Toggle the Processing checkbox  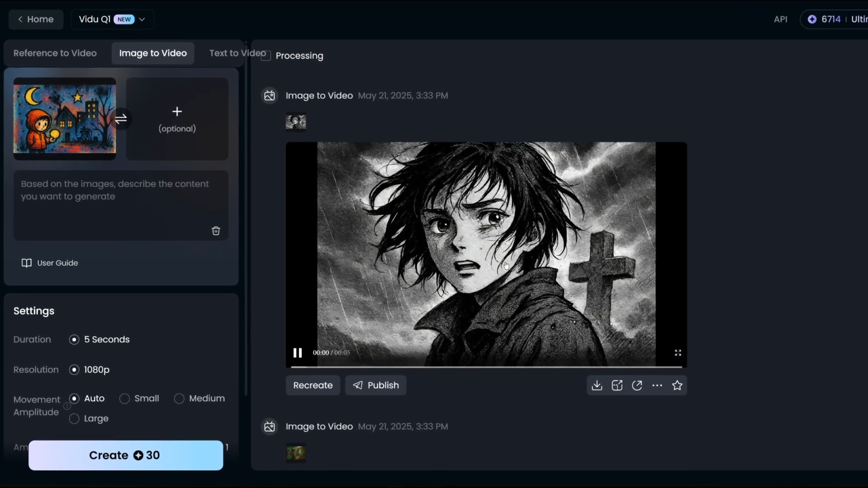click(x=266, y=56)
